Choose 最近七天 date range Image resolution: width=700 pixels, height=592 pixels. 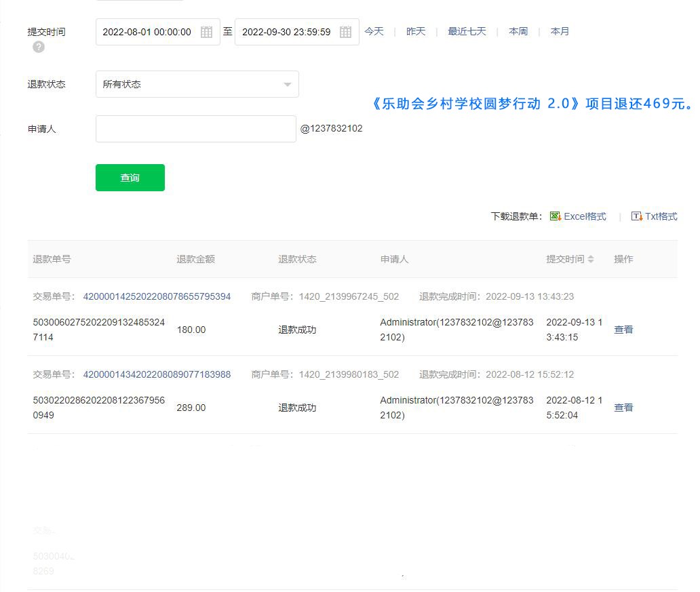(x=467, y=31)
